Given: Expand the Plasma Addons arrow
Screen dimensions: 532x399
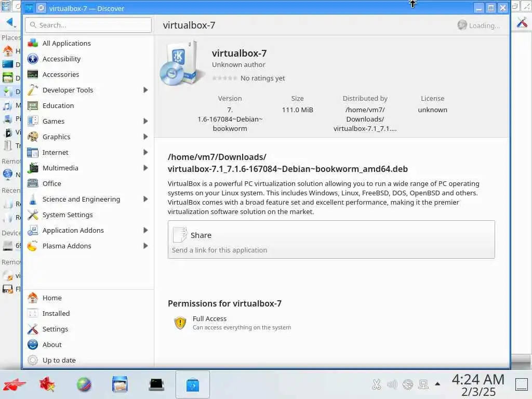Looking at the screenshot, I should tap(145, 246).
